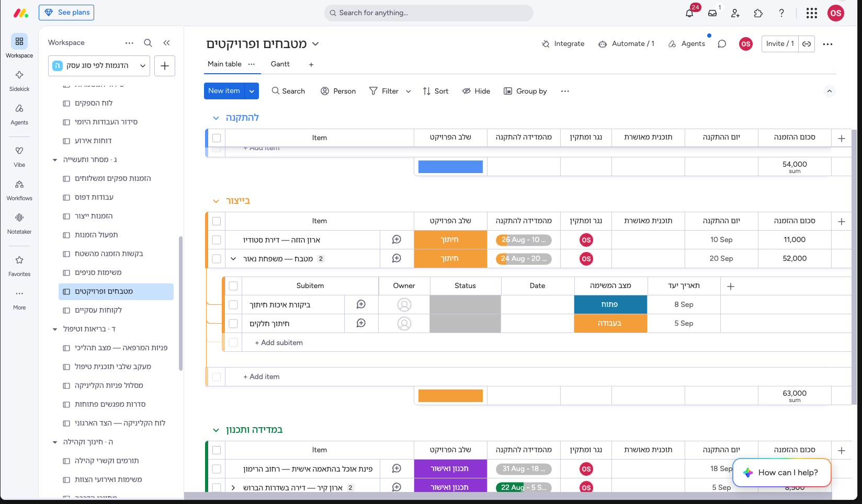
Task: Open the workspace selector dropdown
Action: coord(99,66)
